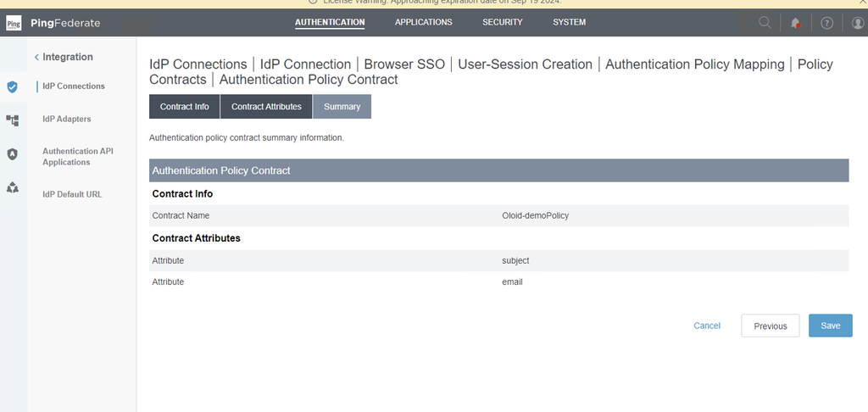Click User-Session Creation in breadcrumb title
The height and width of the screenshot is (412, 868).
(525, 64)
